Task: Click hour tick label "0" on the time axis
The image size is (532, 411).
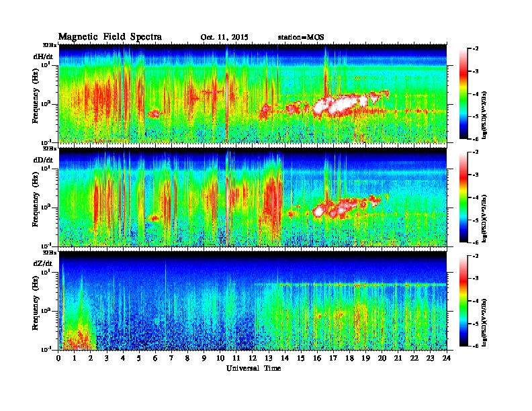Action: click(58, 359)
